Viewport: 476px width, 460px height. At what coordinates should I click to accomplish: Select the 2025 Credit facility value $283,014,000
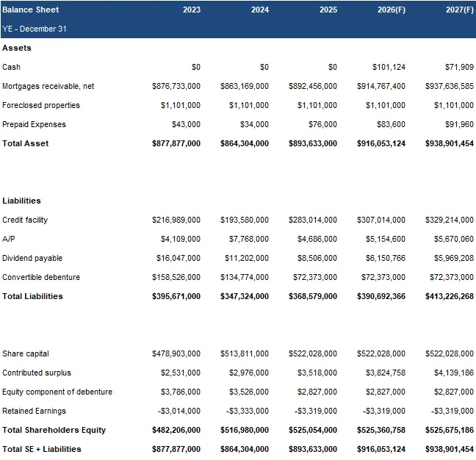[313, 220]
